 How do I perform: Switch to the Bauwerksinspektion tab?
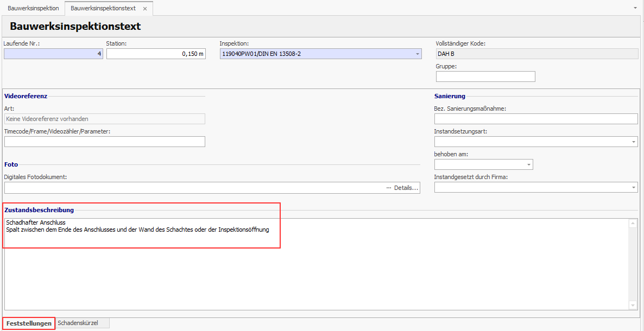(x=33, y=9)
